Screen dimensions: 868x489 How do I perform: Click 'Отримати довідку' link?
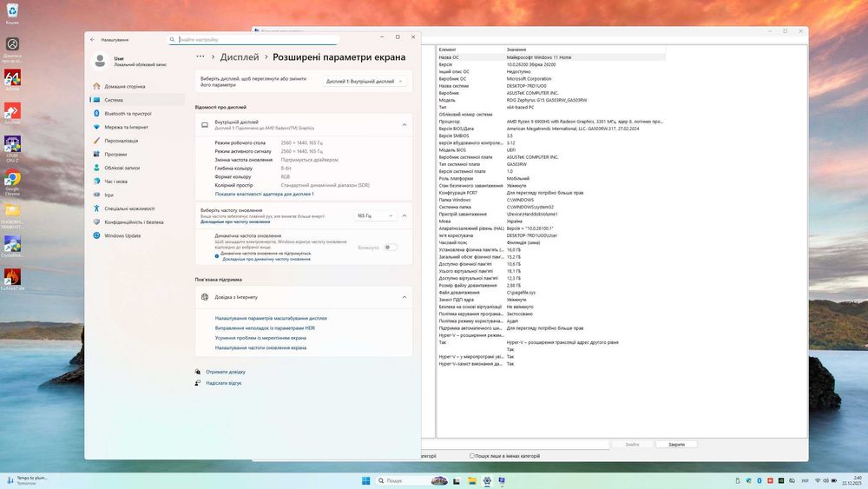click(x=226, y=372)
